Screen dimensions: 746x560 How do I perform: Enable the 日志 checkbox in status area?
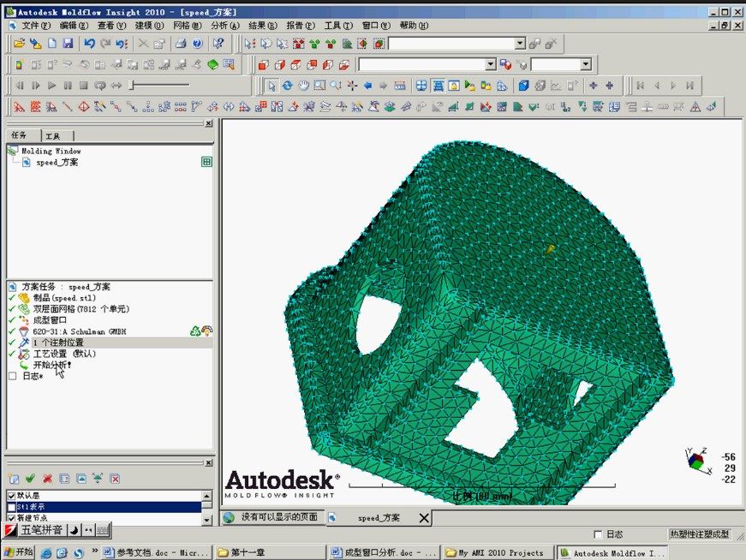(x=598, y=534)
